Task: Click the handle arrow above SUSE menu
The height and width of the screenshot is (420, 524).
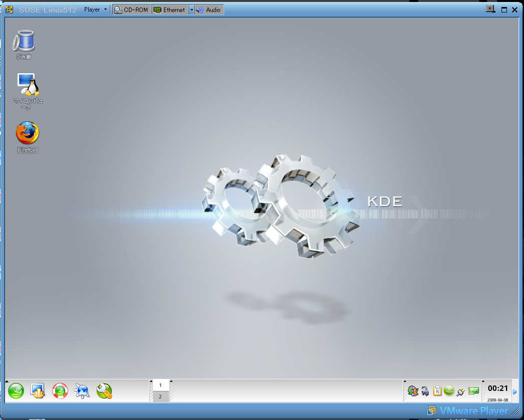Action: pos(7,381)
